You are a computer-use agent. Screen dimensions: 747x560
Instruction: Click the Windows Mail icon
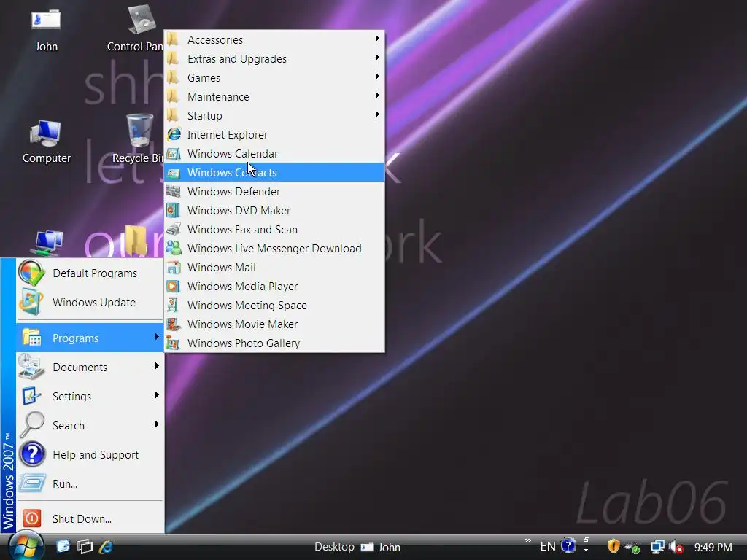[174, 267]
